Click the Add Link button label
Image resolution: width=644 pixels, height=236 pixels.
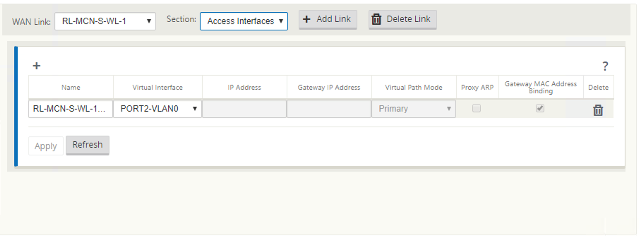pos(334,19)
